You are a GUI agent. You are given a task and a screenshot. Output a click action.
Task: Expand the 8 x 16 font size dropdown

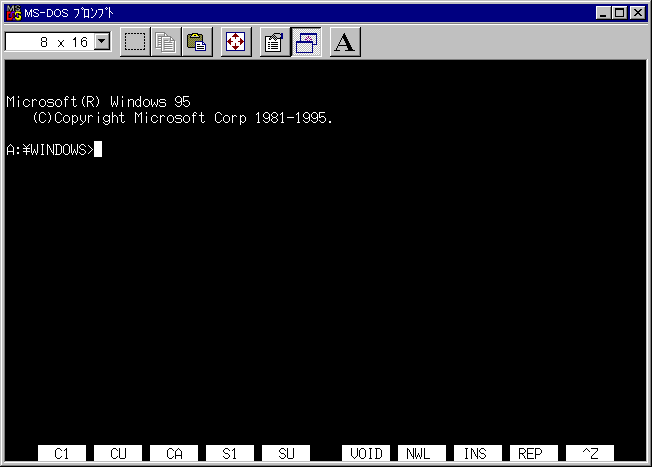click(102, 42)
